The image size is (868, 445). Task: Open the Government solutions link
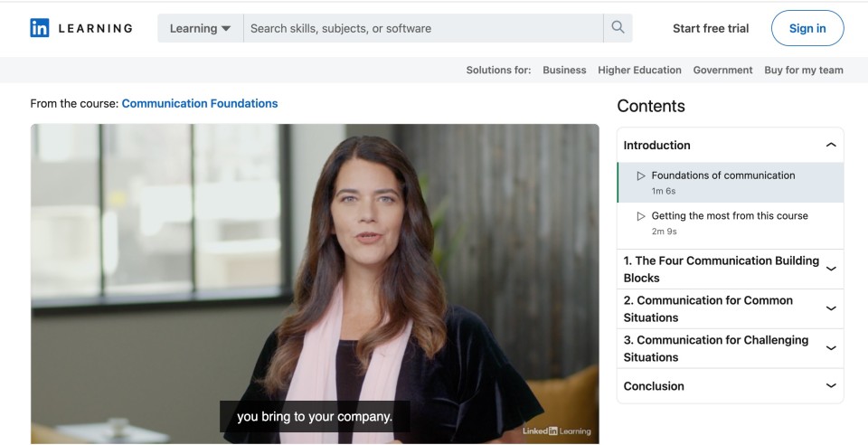[722, 71]
